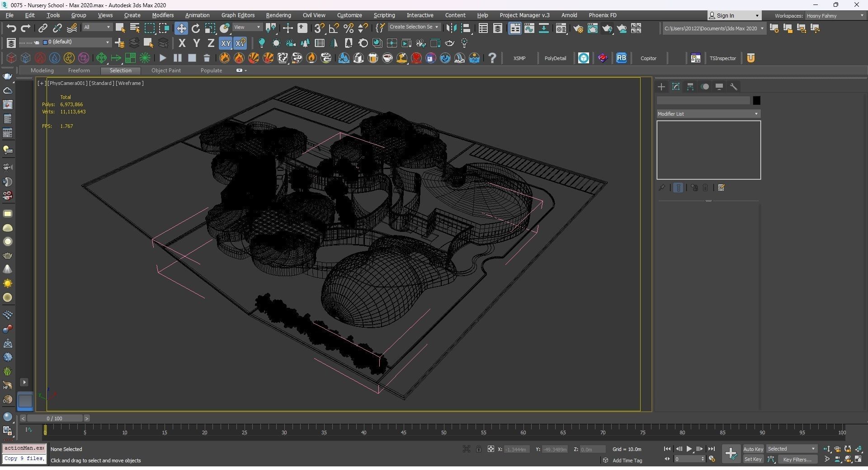
Task: Open the Create command panel tab
Action: tap(661, 87)
